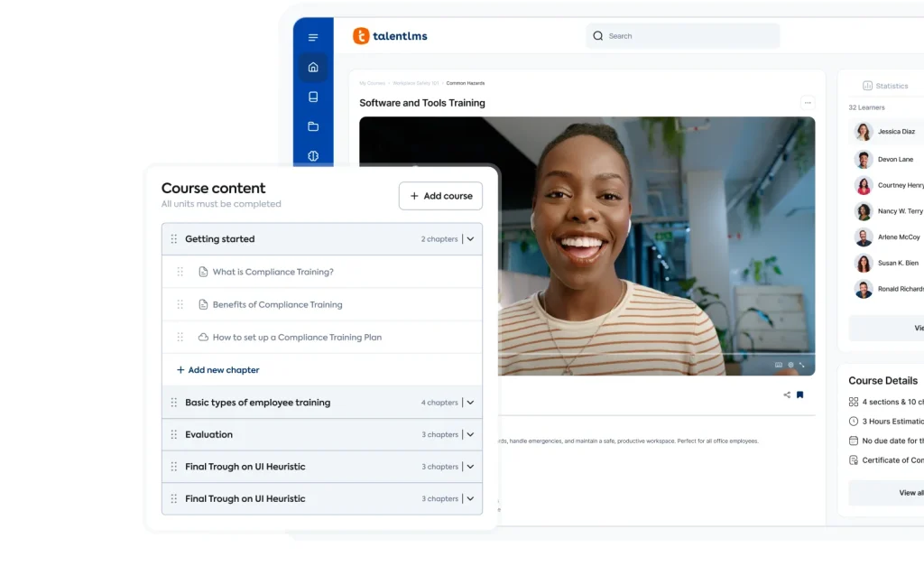Open the courses book icon in sidebar
The width and height of the screenshot is (924, 566).
coord(313,97)
